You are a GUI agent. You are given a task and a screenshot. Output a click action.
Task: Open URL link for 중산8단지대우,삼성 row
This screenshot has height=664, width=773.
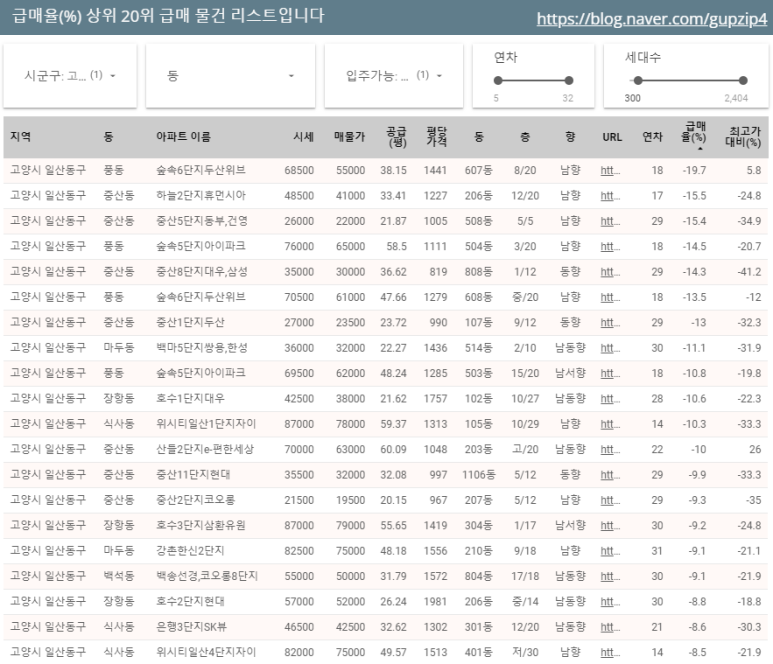(x=610, y=272)
